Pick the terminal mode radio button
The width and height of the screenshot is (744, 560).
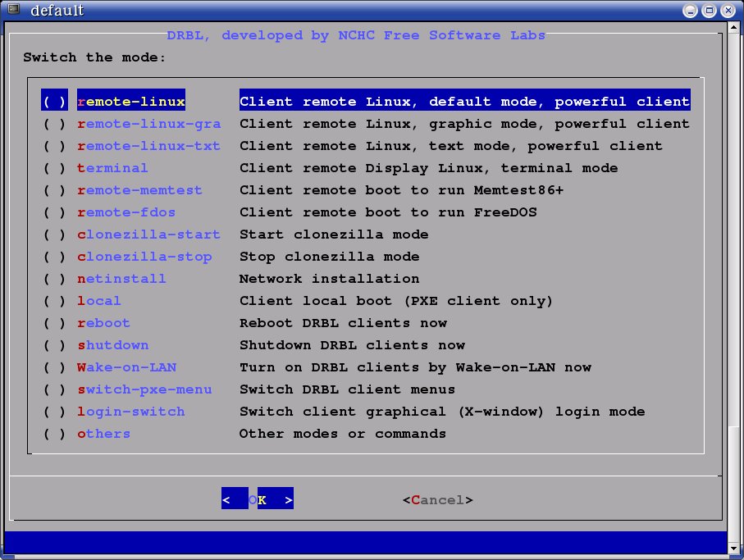click(x=54, y=168)
